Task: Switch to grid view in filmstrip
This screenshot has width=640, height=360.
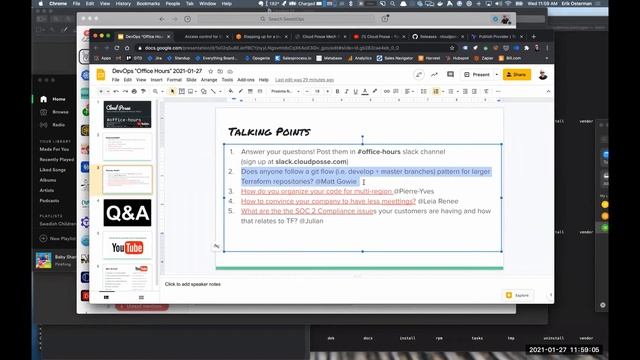Action: click(x=141, y=298)
